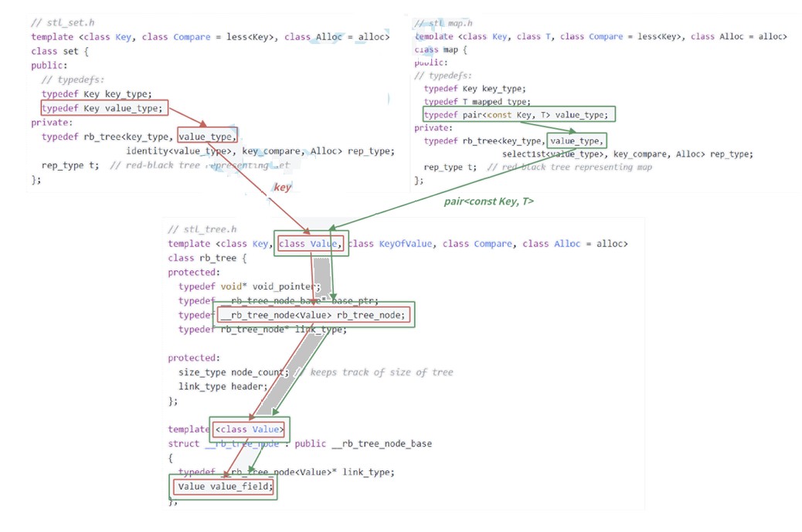Viewport: 802px width, 532px height.
Task: Click the boxed __rb_tree_node<Value> rb_tree_node typedef
Action: point(314,315)
